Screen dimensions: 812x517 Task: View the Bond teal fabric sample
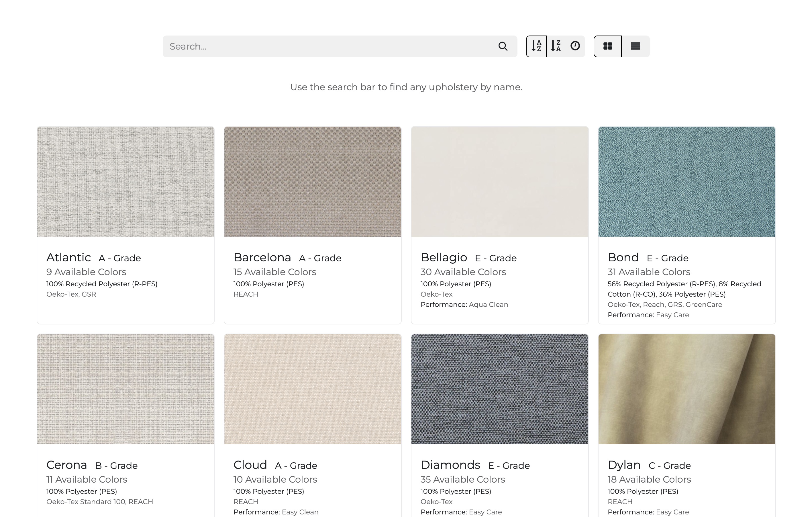[687, 182]
